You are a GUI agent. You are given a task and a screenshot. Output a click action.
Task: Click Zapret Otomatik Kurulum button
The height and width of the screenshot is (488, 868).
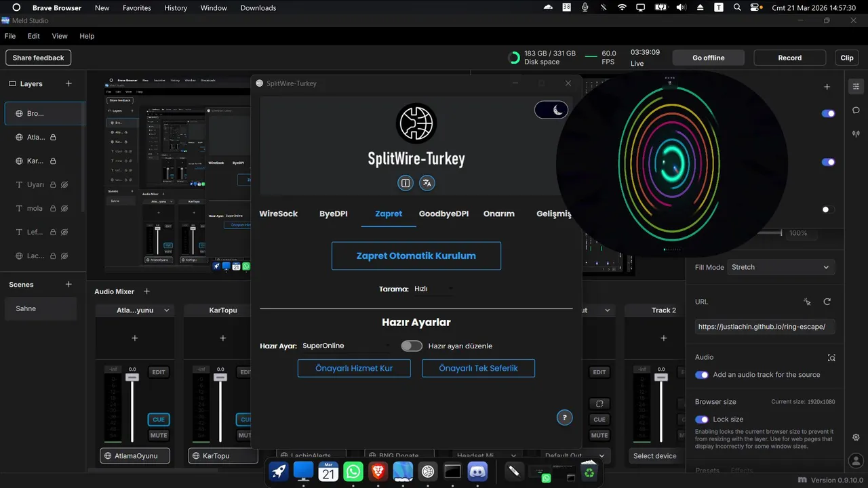click(416, 256)
